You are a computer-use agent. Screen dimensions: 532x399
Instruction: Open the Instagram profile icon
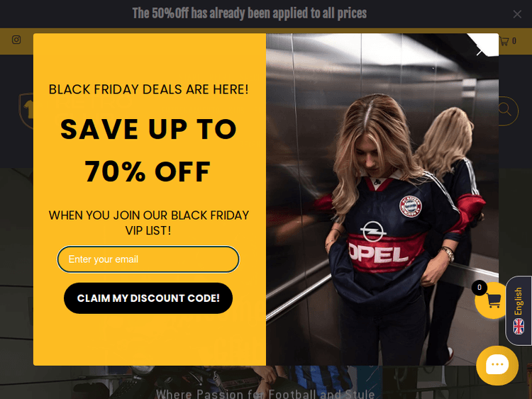point(16,40)
